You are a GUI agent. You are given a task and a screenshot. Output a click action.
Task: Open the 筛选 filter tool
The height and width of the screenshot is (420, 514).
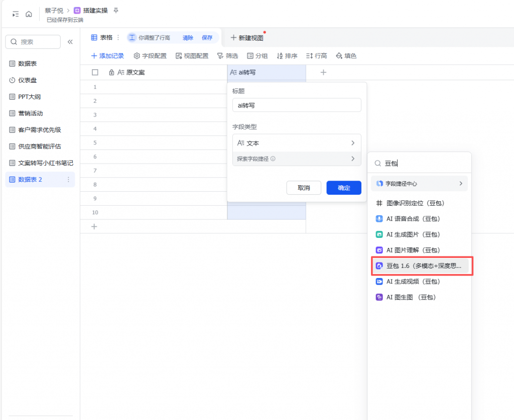pos(227,56)
